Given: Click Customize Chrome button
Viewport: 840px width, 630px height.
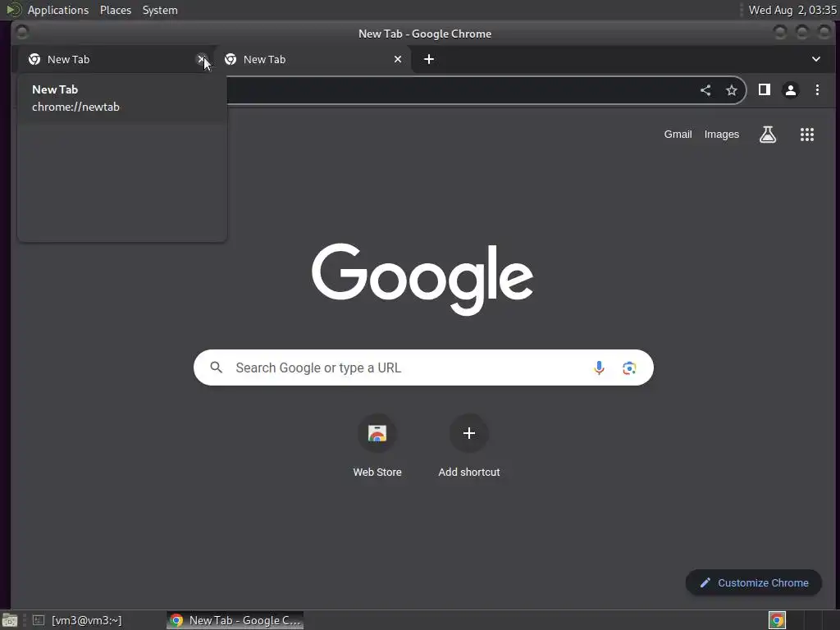Looking at the screenshot, I should click(754, 582).
